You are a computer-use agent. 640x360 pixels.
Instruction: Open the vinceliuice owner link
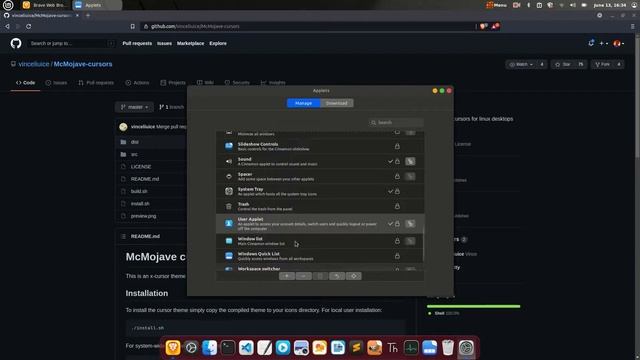(x=34, y=64)
